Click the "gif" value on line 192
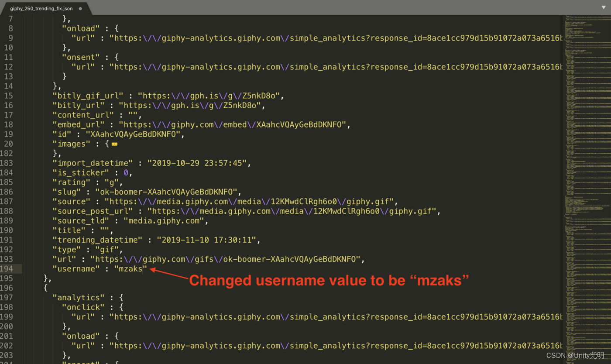 [x=106, y=249]
